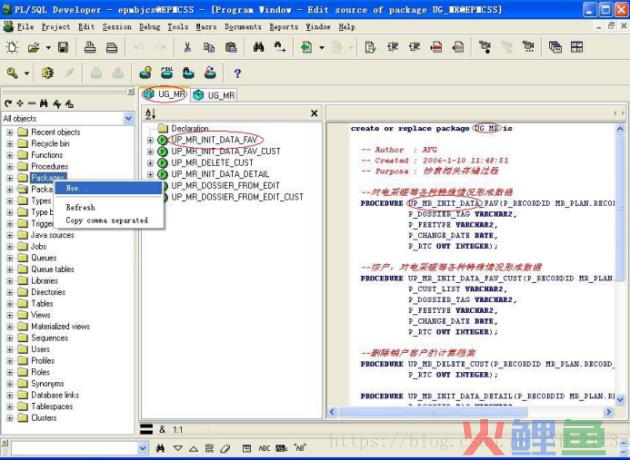Choose Copy comma separated menu entry
The image size is (630, 461).
click(108, 220)
